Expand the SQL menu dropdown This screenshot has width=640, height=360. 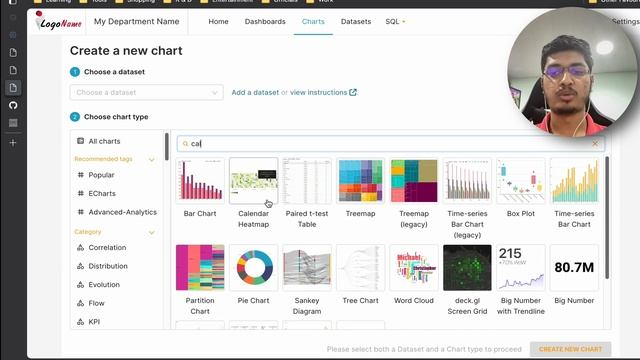coord(395,22)
